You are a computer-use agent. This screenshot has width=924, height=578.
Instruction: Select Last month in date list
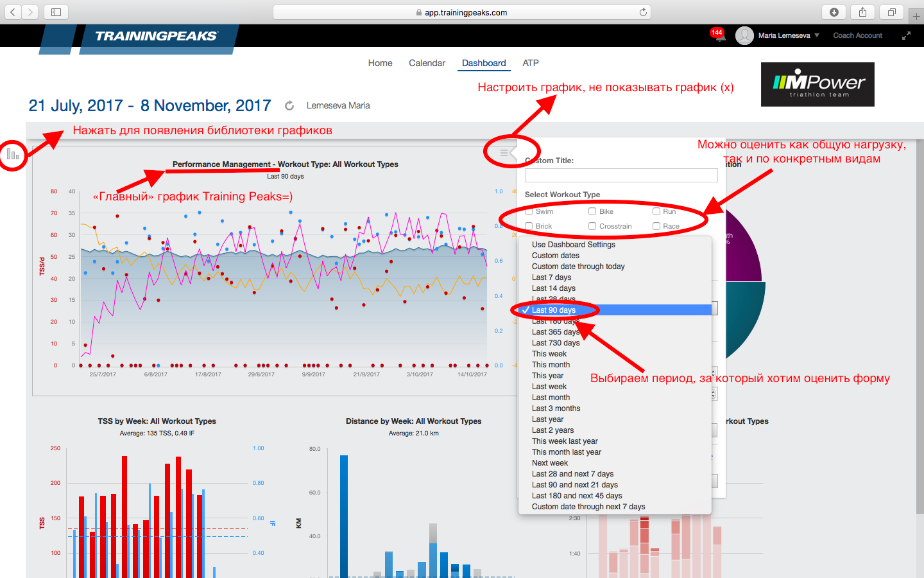(x=615, y=398)
